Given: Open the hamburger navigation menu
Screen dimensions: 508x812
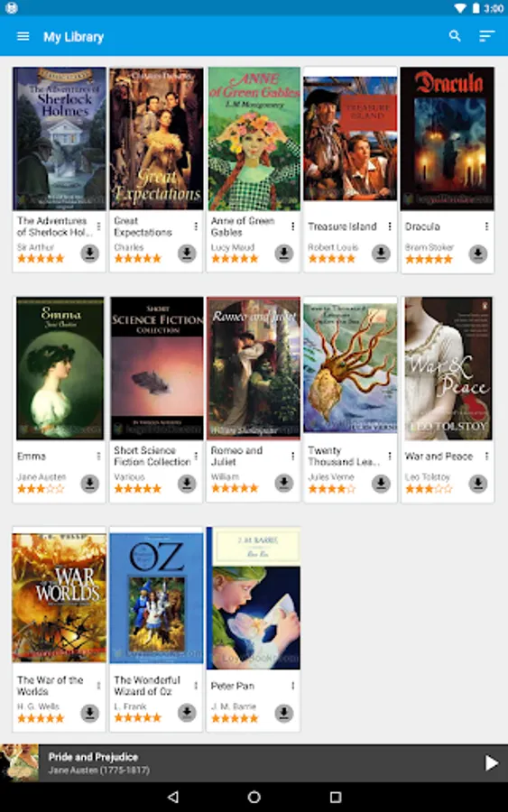Looking at the screenshot, I should coord(23,36).
